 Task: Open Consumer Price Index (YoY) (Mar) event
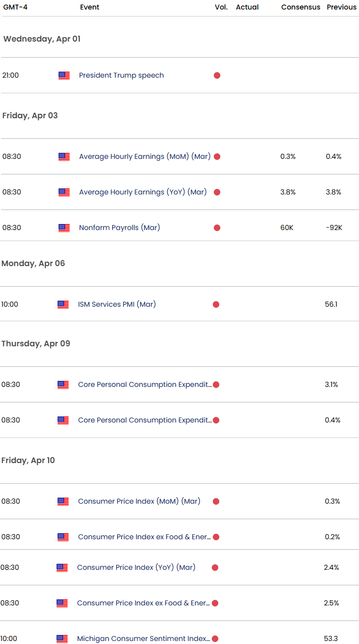tap(136, 568)
